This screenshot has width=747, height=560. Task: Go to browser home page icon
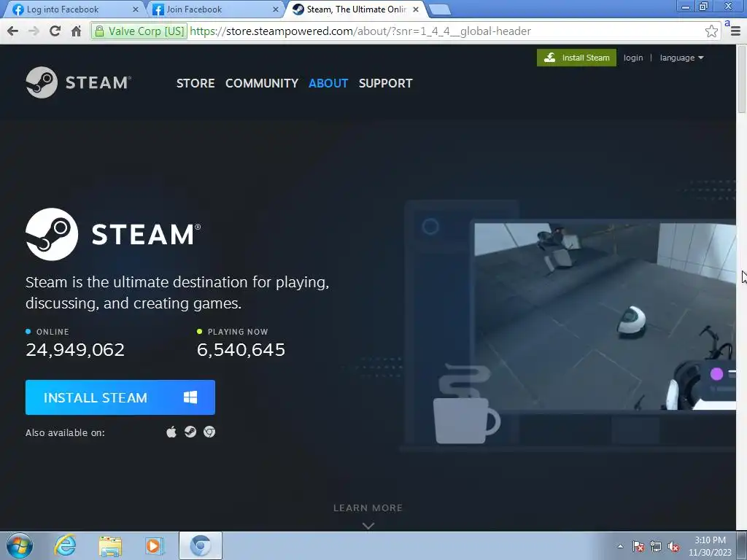point(76,31)
